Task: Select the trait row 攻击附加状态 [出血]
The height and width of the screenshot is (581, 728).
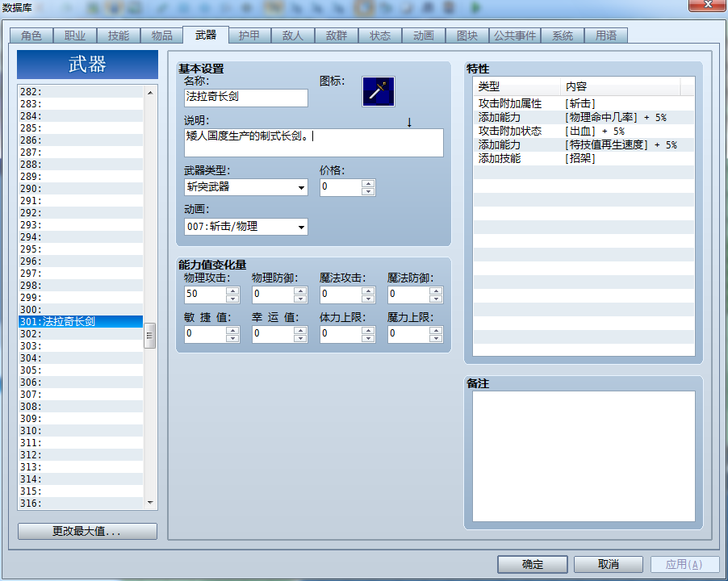Action: click(584, 131)
